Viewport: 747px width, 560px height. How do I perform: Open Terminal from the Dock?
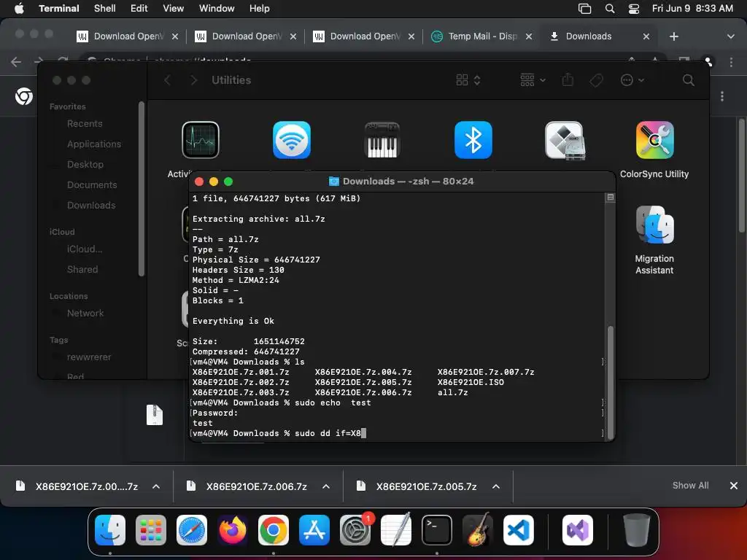[437, 530]
